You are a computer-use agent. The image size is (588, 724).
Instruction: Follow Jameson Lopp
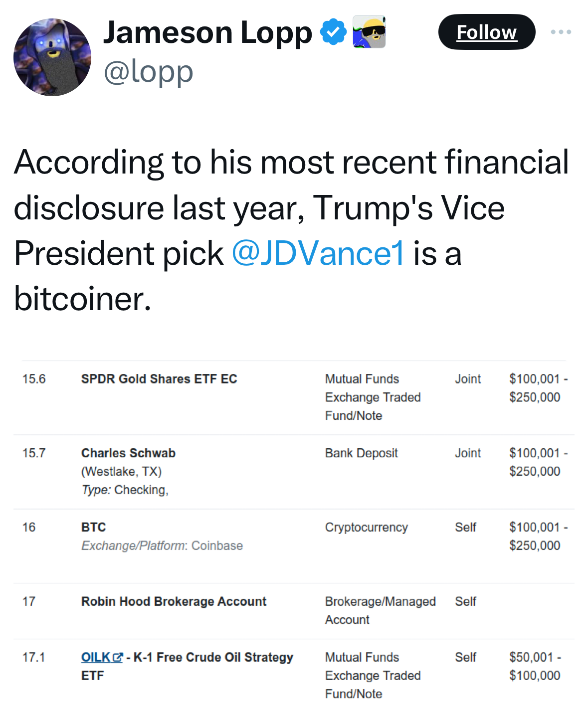pyautogui.click(x=486, y=32)
